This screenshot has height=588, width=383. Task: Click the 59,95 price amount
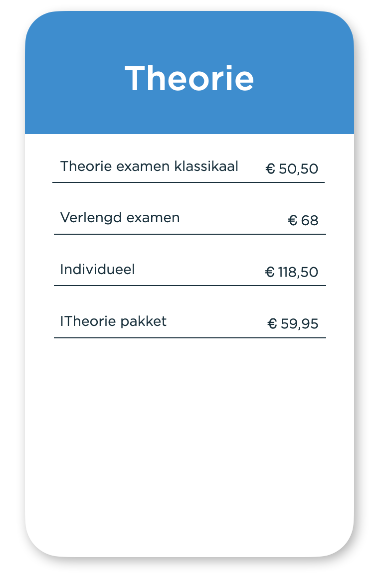point(299,324)
